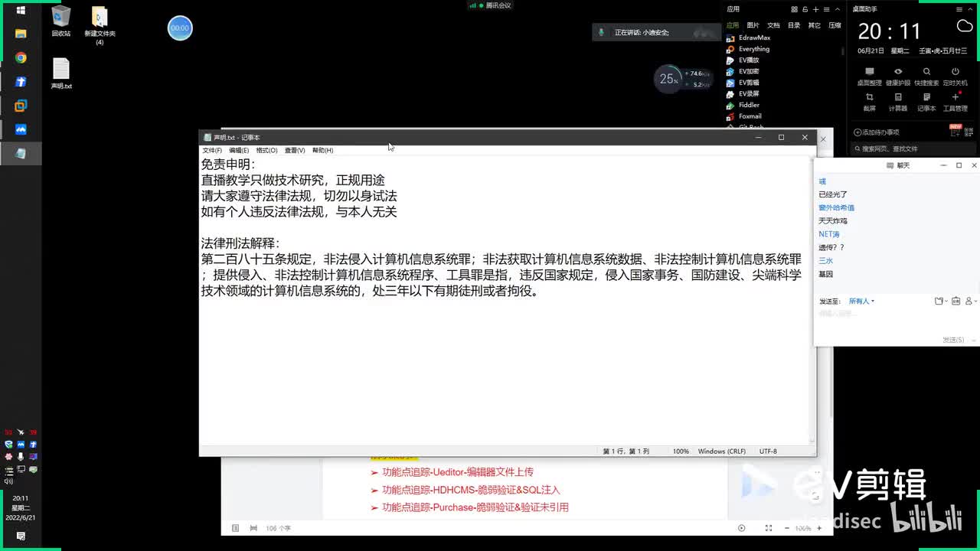980x551 pixels.
Task: Open the 格式(O) menu in Notepad
Action: 266,150
